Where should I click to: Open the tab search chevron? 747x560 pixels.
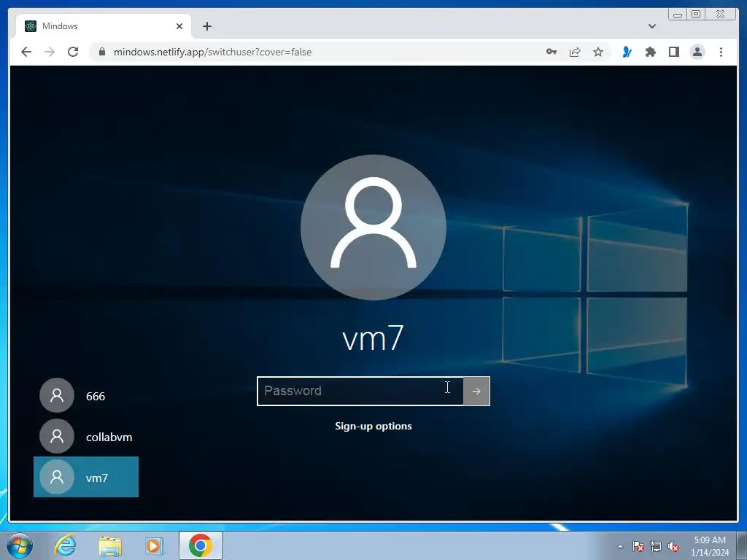click(651, 26)
